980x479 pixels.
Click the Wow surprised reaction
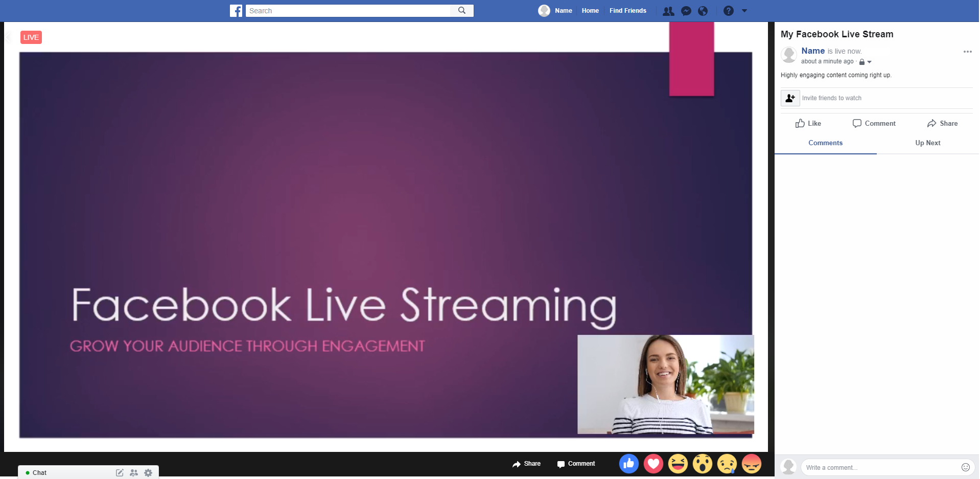pos(703,464)
